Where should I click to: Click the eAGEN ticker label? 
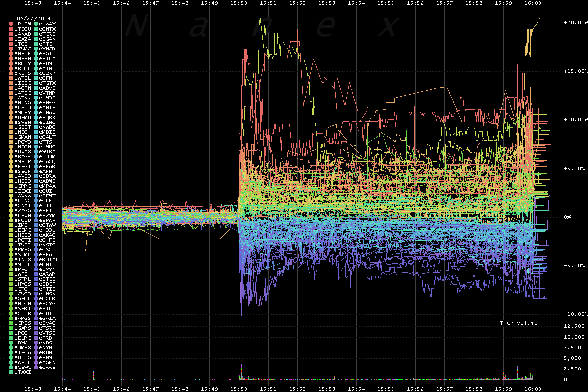click(x=47, y=362)
